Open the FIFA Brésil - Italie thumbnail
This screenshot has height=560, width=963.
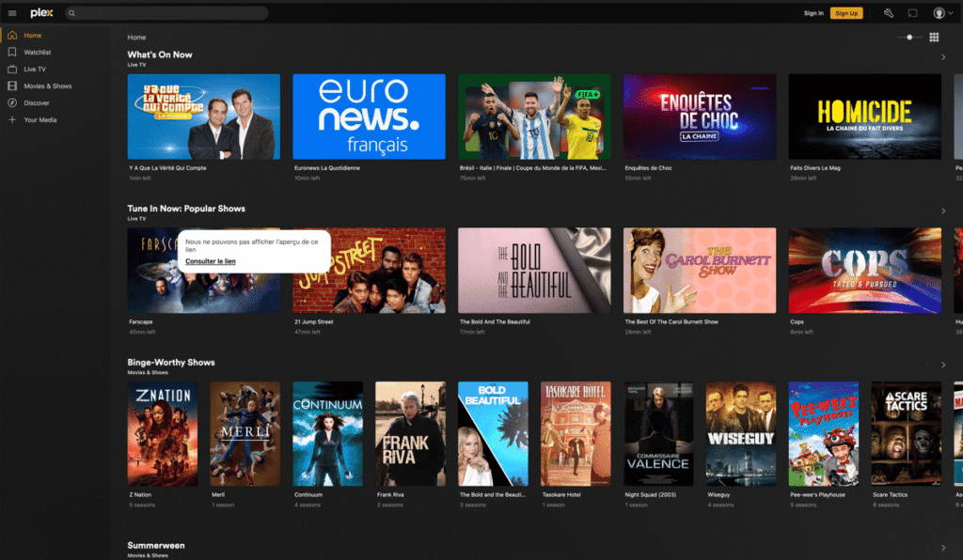(534, 117)
